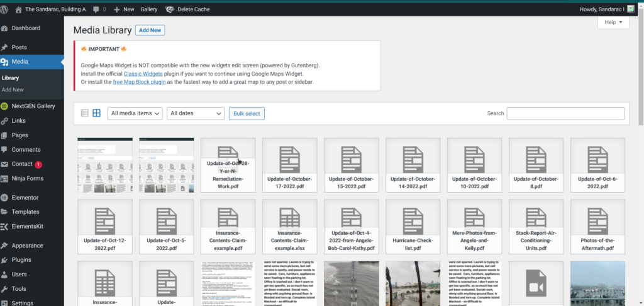
Task: Click the WordPress logo icon
Action: click(7, 9)
